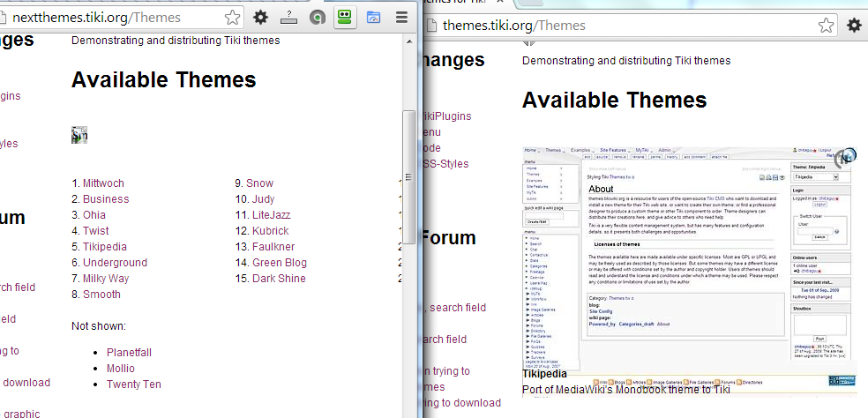The height and width of the screenshot is (418, 868).
Task: Open the Dark Shine theme link
Action: (x=279, y=279)
